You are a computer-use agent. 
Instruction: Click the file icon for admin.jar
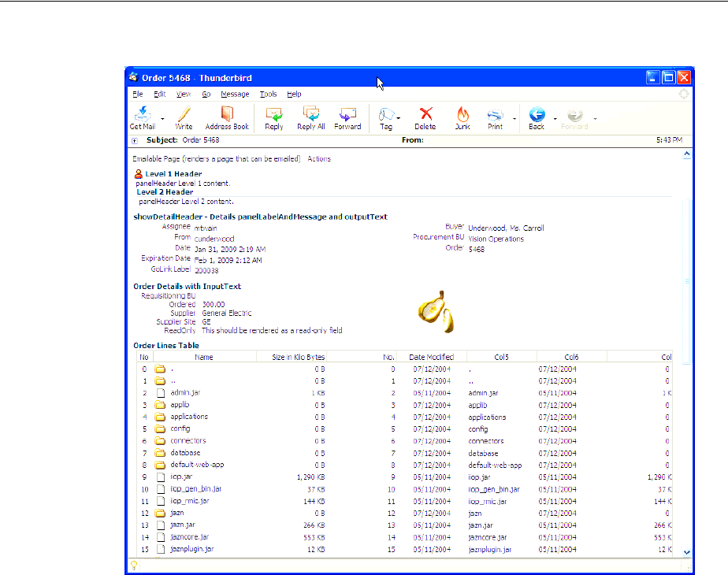point(161,393)
